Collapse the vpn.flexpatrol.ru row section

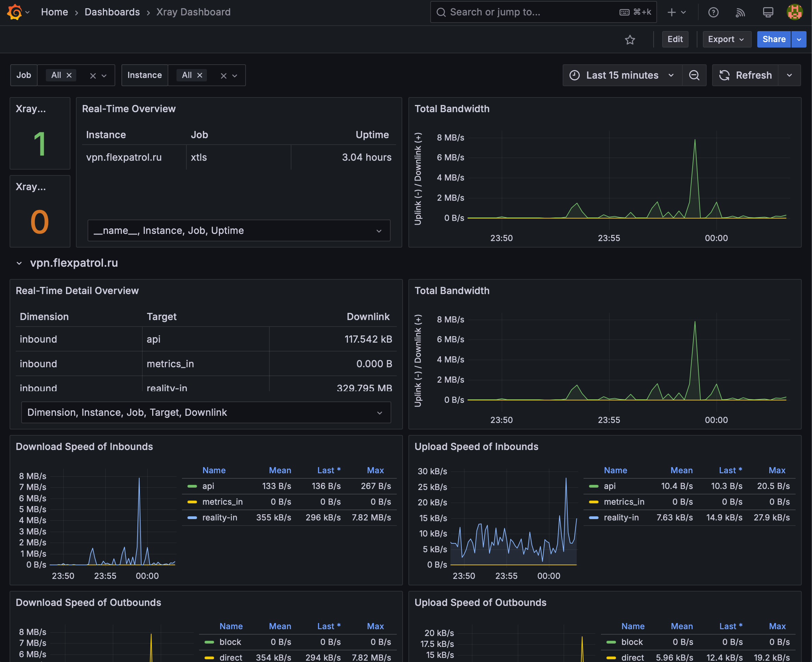point(19,263)
